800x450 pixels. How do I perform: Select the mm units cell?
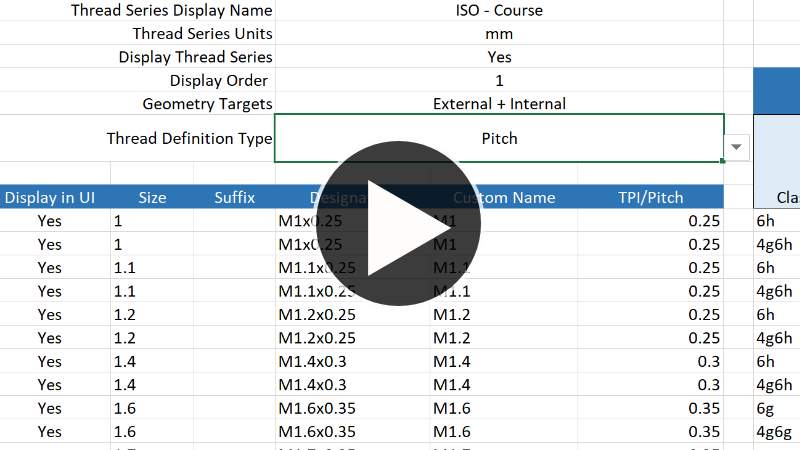pos(499,34)
